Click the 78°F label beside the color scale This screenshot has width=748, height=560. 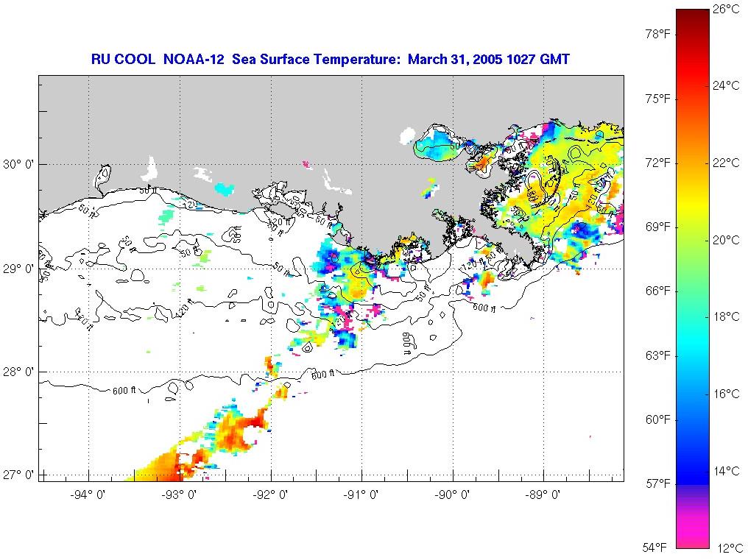(658, 35)
